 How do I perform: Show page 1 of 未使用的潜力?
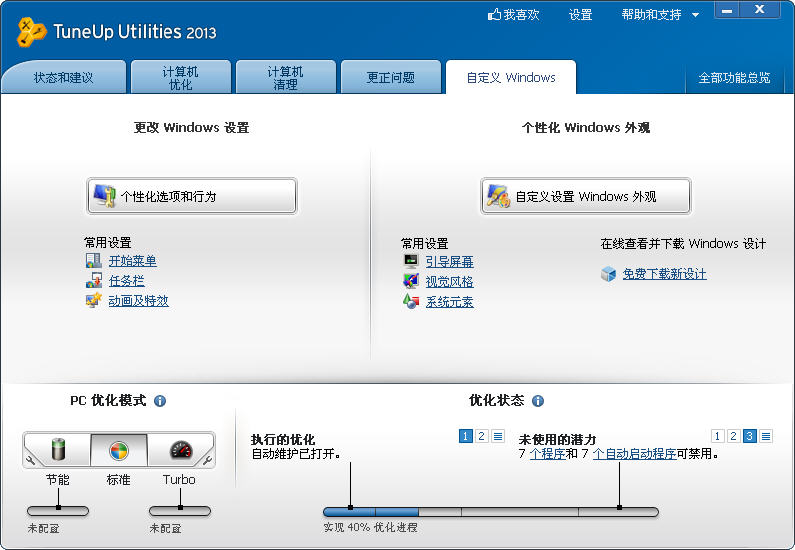pos(717,436)
